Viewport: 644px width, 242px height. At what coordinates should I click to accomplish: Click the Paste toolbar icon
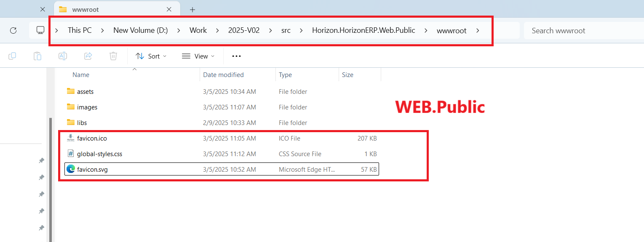pos(37,56)
